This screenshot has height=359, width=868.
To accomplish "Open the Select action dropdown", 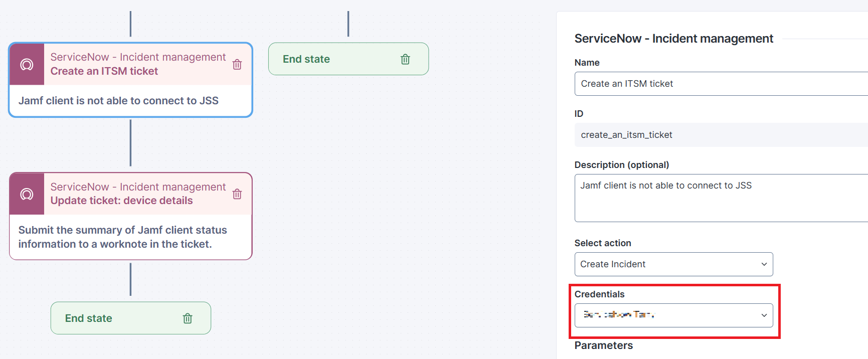I will pyautogui.click(x=673, y=264).
